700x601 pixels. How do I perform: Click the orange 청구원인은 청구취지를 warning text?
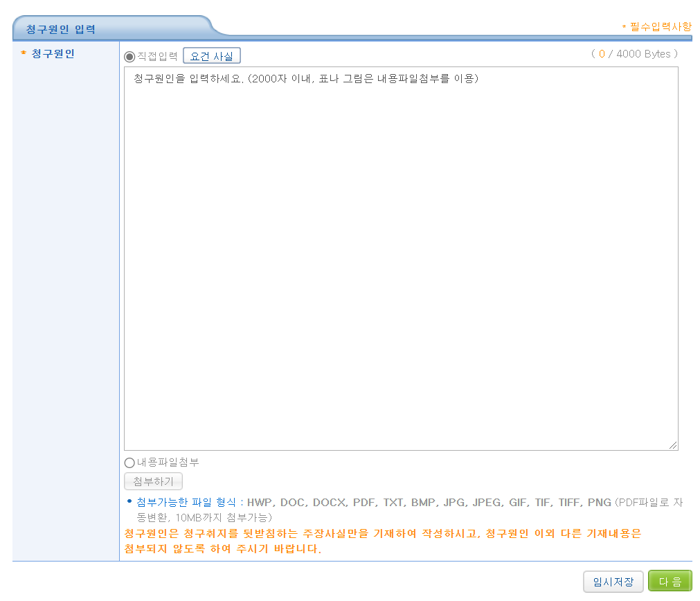point(383,541)
